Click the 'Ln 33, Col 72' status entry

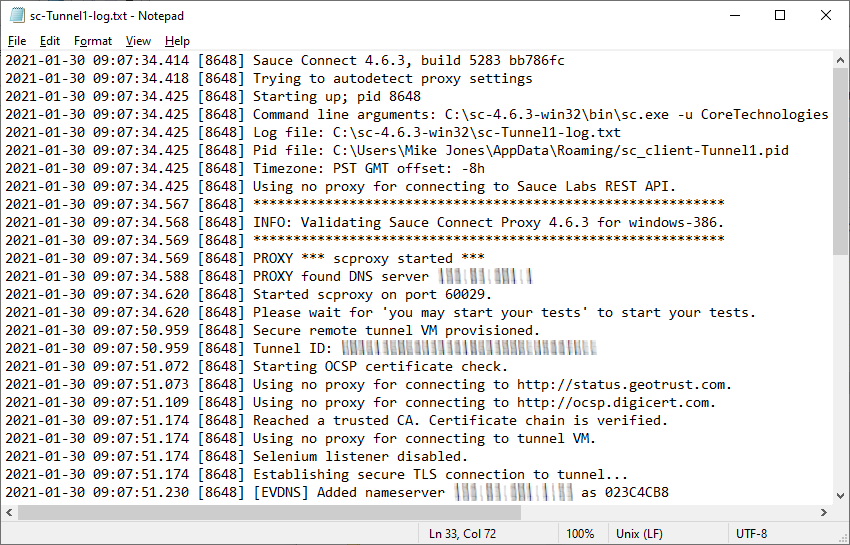[462, 534]
